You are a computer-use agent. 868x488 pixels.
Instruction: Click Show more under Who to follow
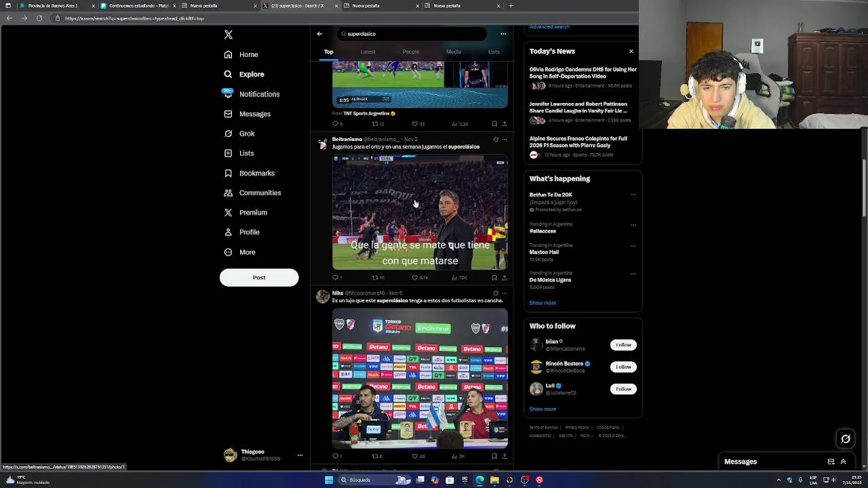(x=542, y=409)
